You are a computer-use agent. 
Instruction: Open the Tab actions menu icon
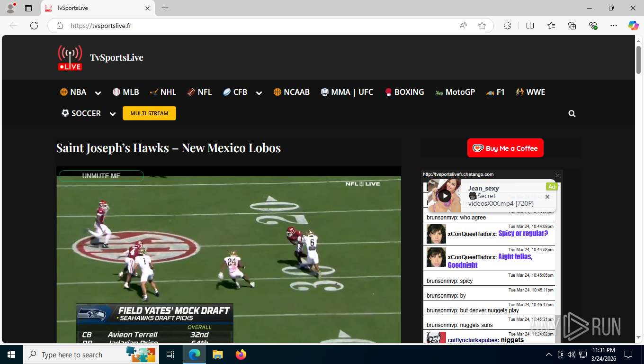pyautogui.click(x=28, y=8)
